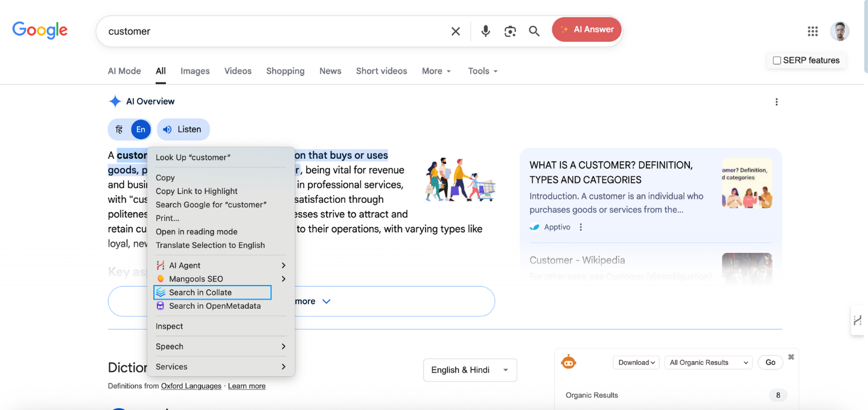Click the Organic Results count 8
The width and height of the screenshot is (868, 410).
click(x=778, y=396)
